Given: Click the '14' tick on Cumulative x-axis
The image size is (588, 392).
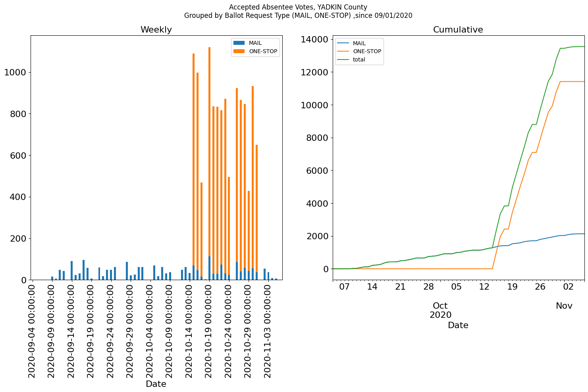Looking at the screenshot, I should pyautogui.click(x=372, y=287).
